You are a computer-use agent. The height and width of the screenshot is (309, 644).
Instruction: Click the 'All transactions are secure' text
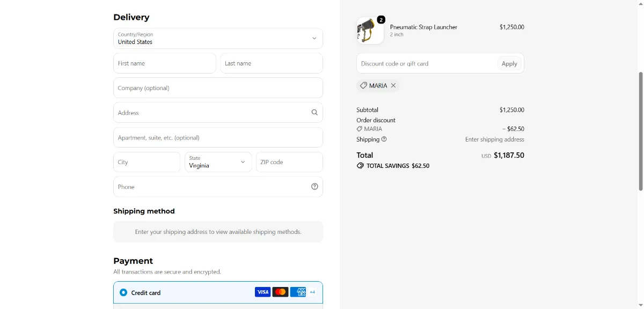pyautogui.click(x=167, y=272)
